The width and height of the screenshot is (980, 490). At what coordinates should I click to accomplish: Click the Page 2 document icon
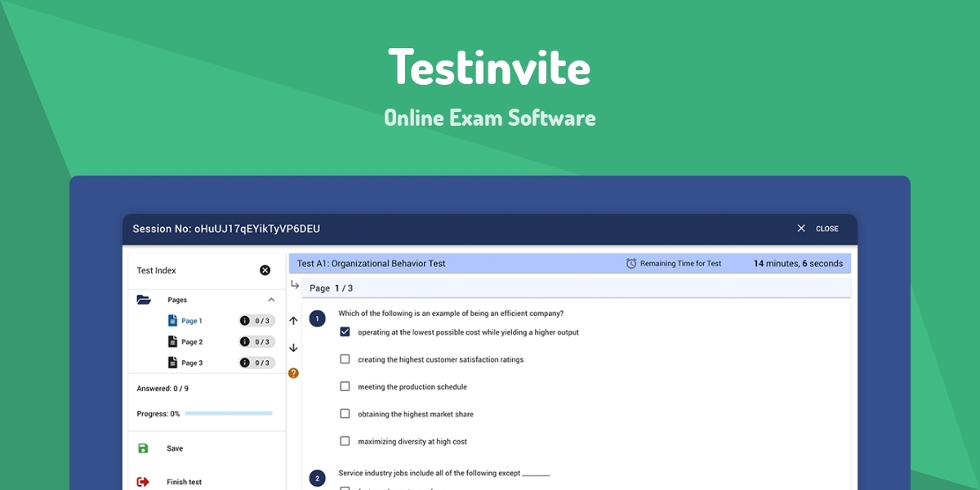click(x=173, y=341)
